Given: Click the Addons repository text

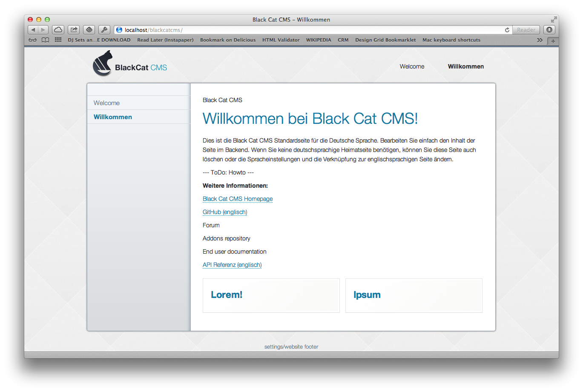Looking at the screenshot, I should tap(227, 238).
